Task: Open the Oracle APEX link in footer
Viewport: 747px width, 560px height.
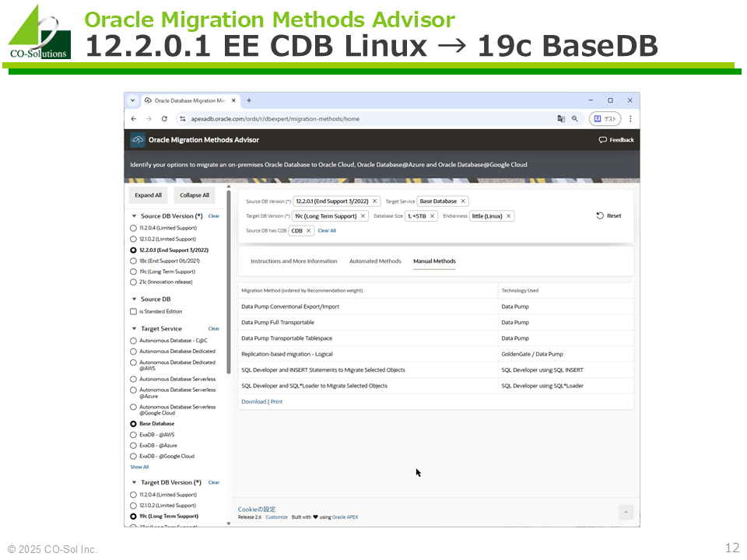Action: coord(345,517)
